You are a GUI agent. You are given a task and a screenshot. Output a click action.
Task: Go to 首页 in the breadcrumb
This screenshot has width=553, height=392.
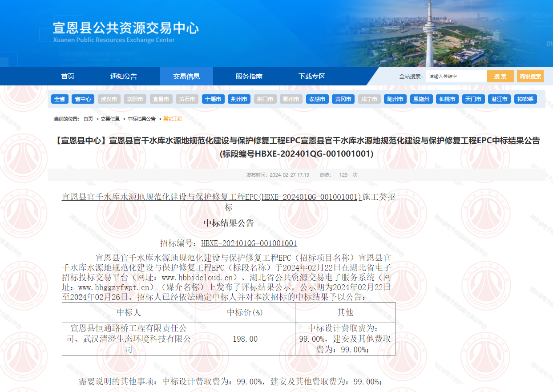point(88,119)
